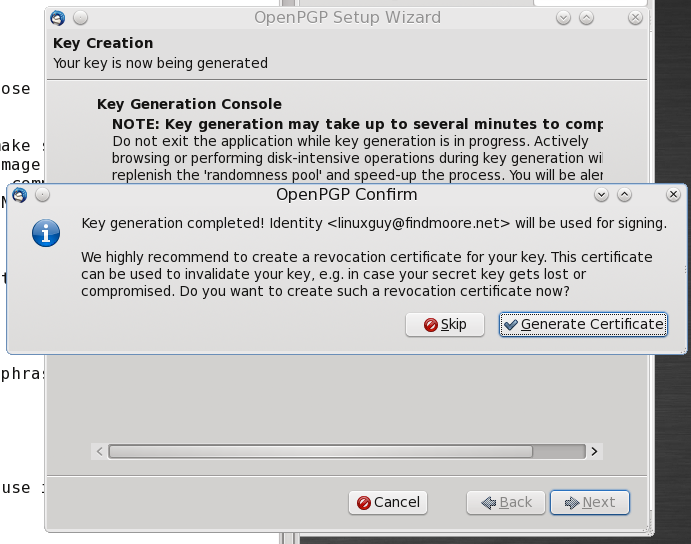
Task: Click 'Your key is now being generated' text
Action: click(x=160, y=63)
